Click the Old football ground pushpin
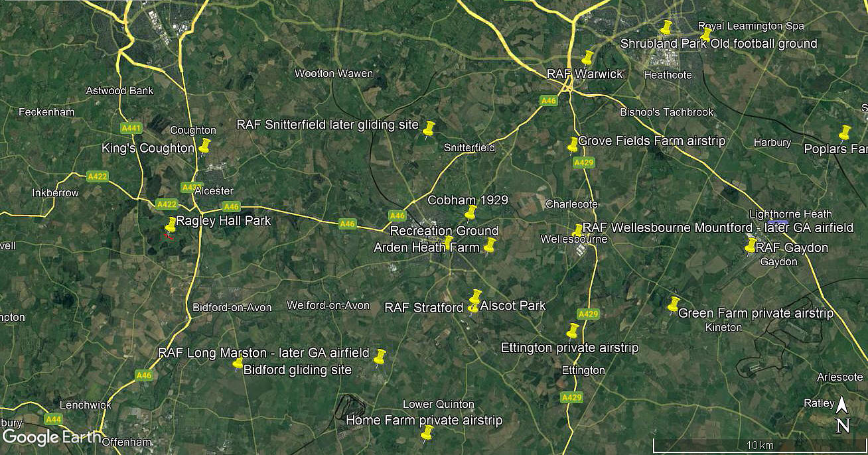This screenshot has width=868, height=455. [x=706, y=34]
